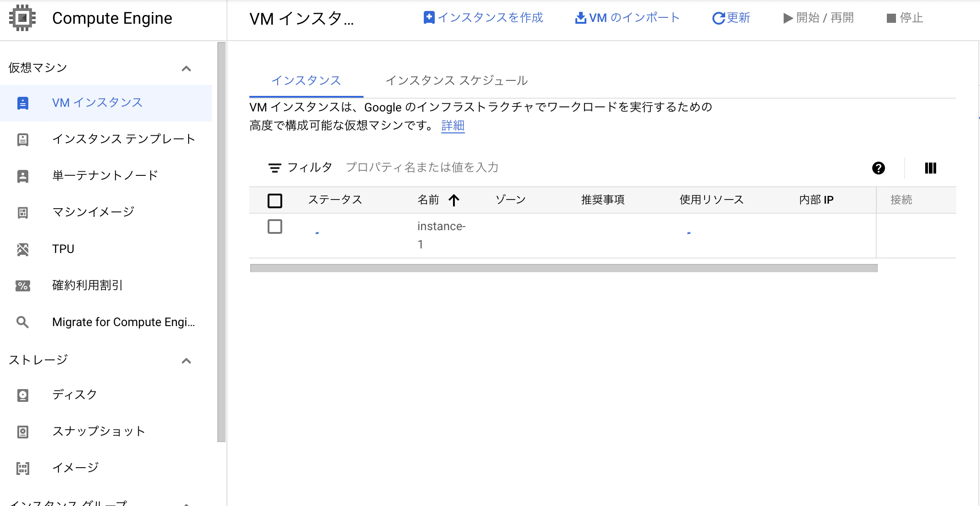Open 単一テナントノード in the sidebar

coord(106,176)
